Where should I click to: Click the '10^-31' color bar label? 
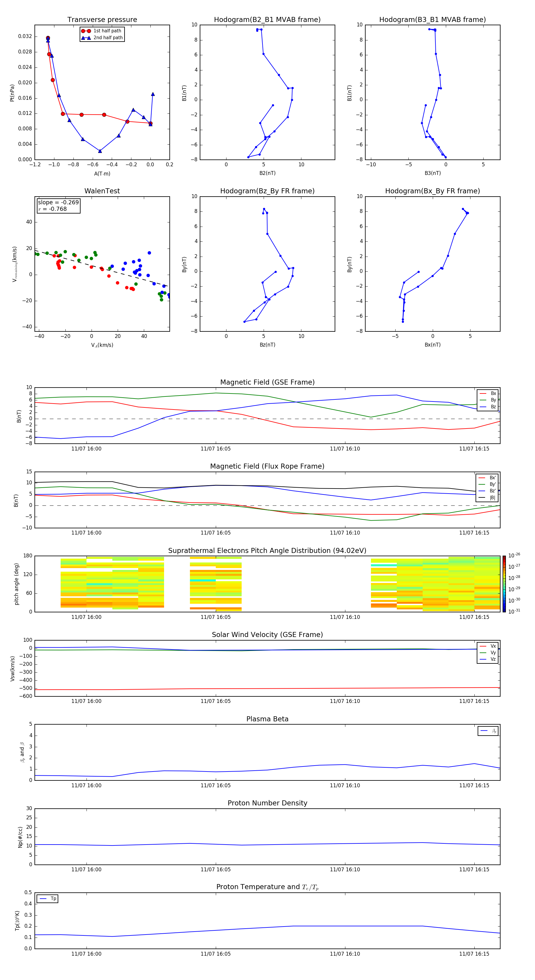click(514, 611)
